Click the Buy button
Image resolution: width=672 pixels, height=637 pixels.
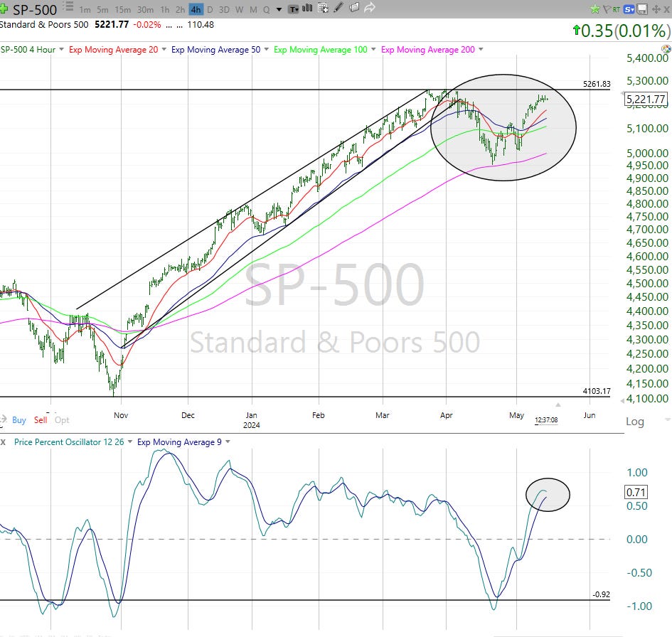coord(19,420)
